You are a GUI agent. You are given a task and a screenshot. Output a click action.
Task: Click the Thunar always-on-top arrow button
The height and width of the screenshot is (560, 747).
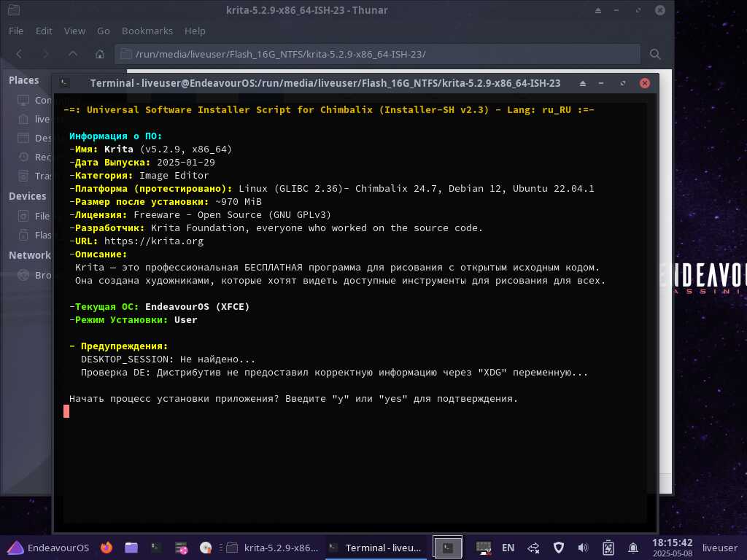click(598, 10)
